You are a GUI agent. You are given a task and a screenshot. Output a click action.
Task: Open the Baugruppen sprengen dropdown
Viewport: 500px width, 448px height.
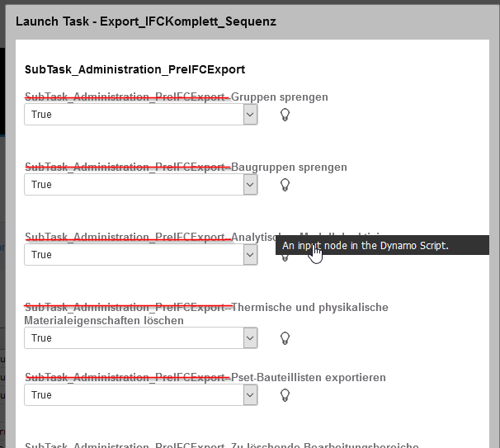click(x=251, y=185)
